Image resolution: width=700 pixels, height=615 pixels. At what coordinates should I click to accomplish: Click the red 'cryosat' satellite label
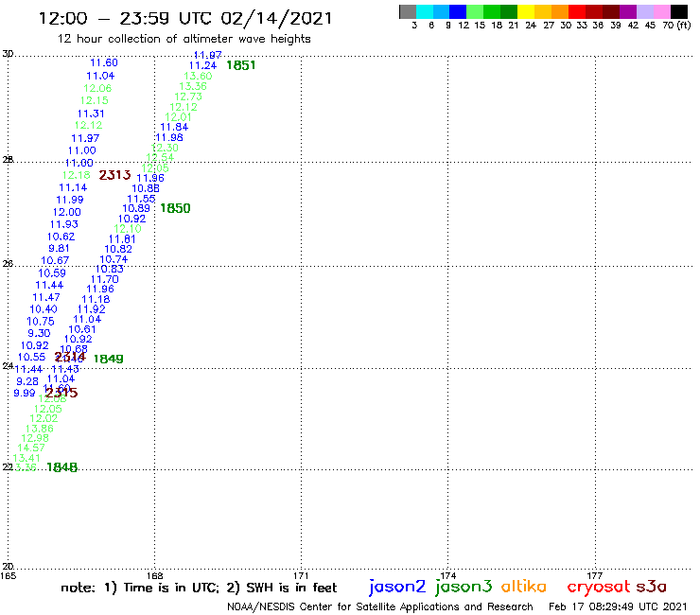pos(598,587)
